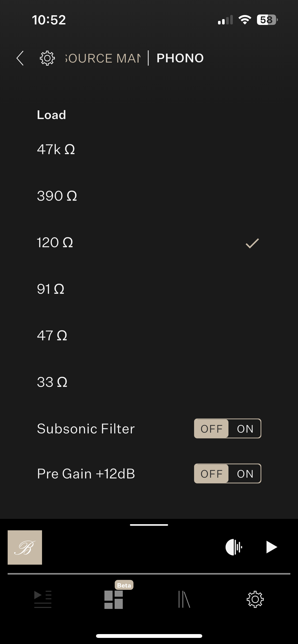298x644 pixels.
Task: Tap the back chevron arrow
Action: click(x=20, y=58)
